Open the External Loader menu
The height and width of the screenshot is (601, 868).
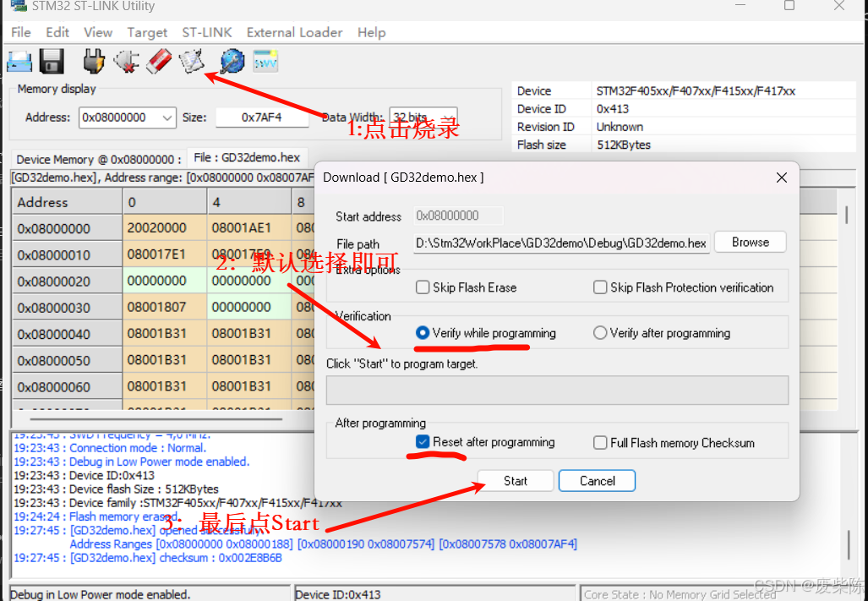click(294, 33)
